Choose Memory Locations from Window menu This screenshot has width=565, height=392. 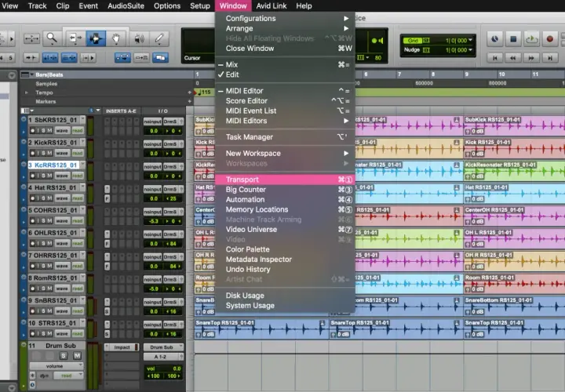click(x=285, y=209)
